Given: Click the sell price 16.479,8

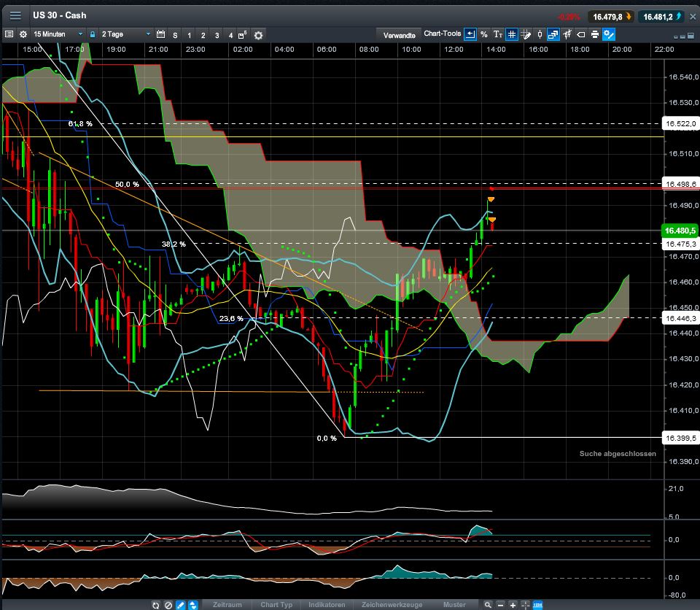Looking at the screenshot, I should 611,17.
